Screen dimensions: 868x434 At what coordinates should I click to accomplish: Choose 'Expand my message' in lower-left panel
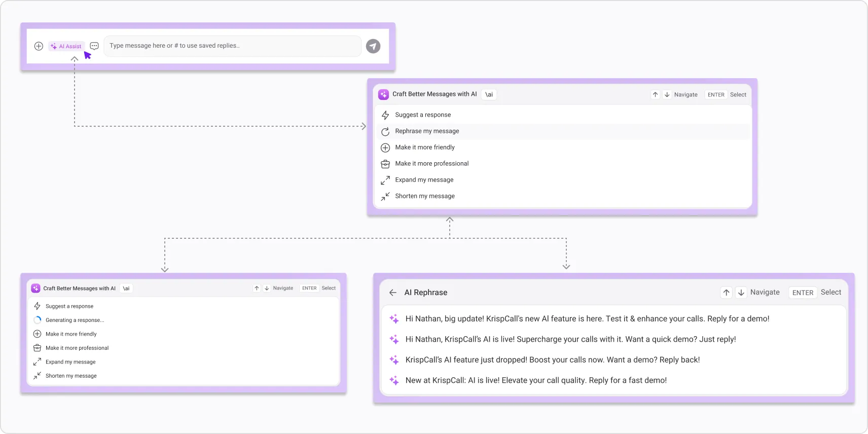click(183, 362)
